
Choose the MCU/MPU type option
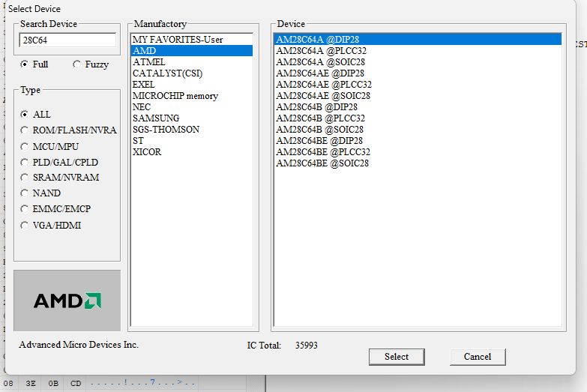click(25, 146)
